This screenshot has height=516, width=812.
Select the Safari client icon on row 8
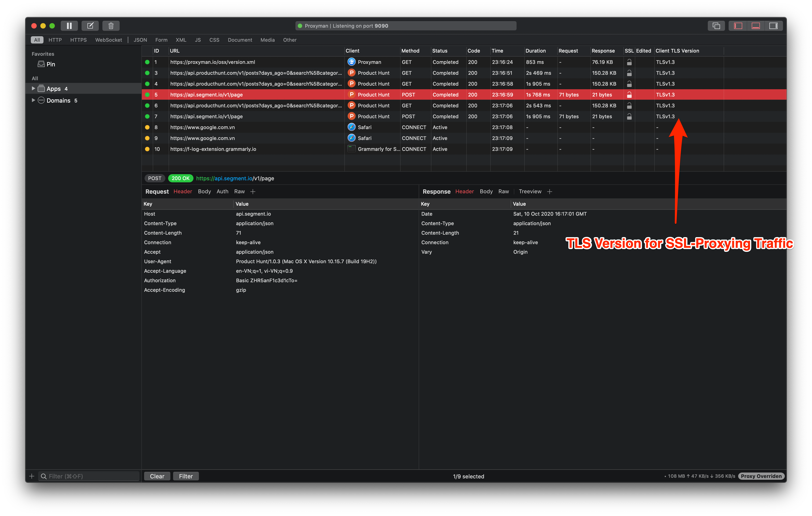click(x=351, y=127)
